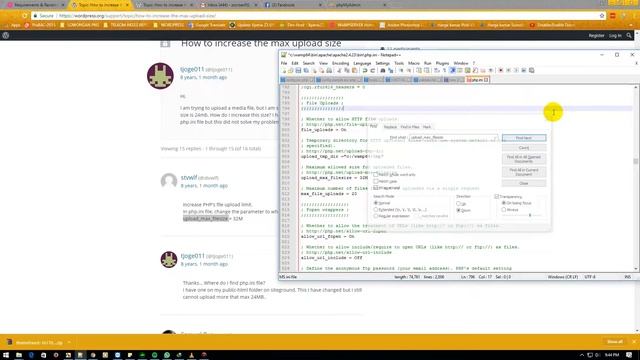Click Find Next button
The width and height of the screenshot is (640, 360).
(524, 138)
